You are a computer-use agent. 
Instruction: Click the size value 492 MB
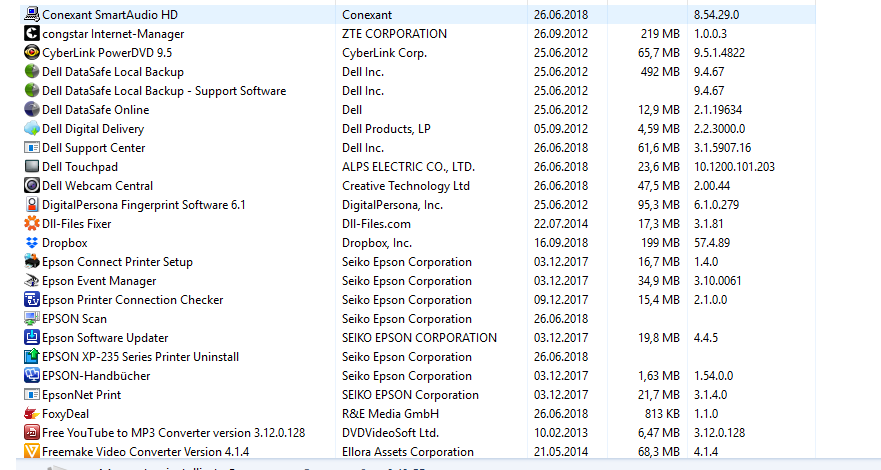(x=660, y=72)
